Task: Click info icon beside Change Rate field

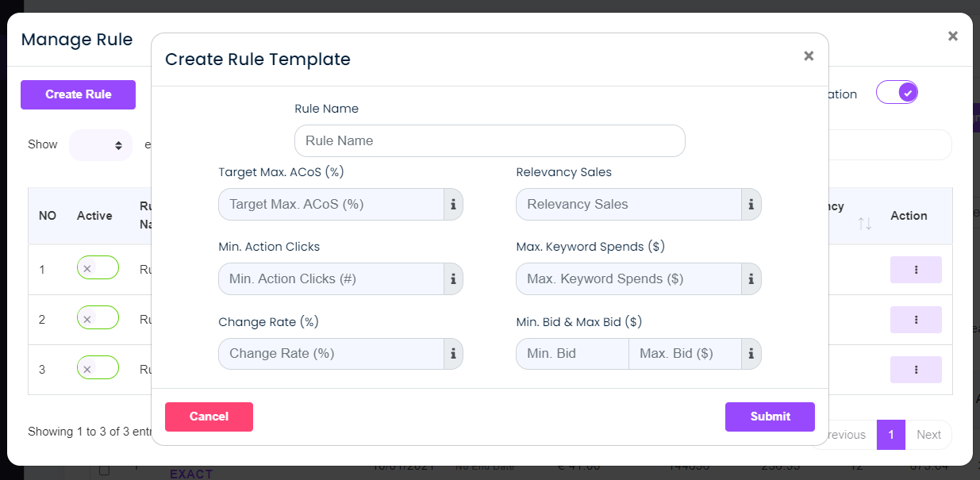Action: click(453, 354)
